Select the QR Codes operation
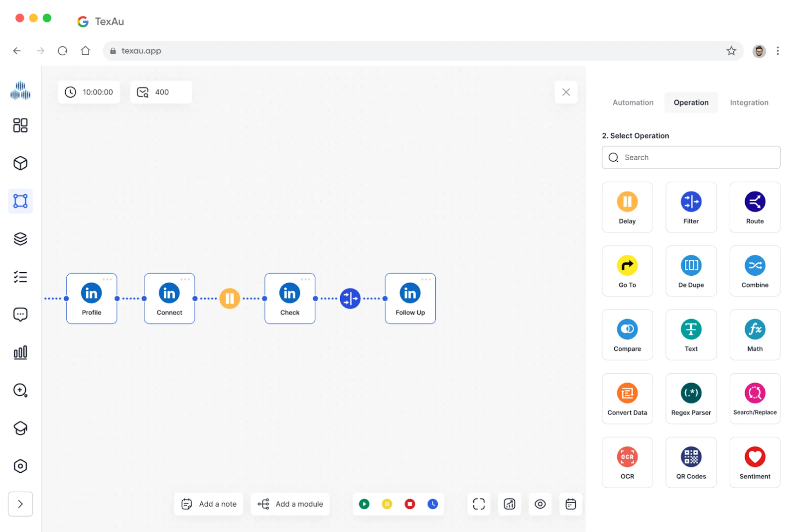This screenshot has height=532, width=797. (x=691, y=462)
